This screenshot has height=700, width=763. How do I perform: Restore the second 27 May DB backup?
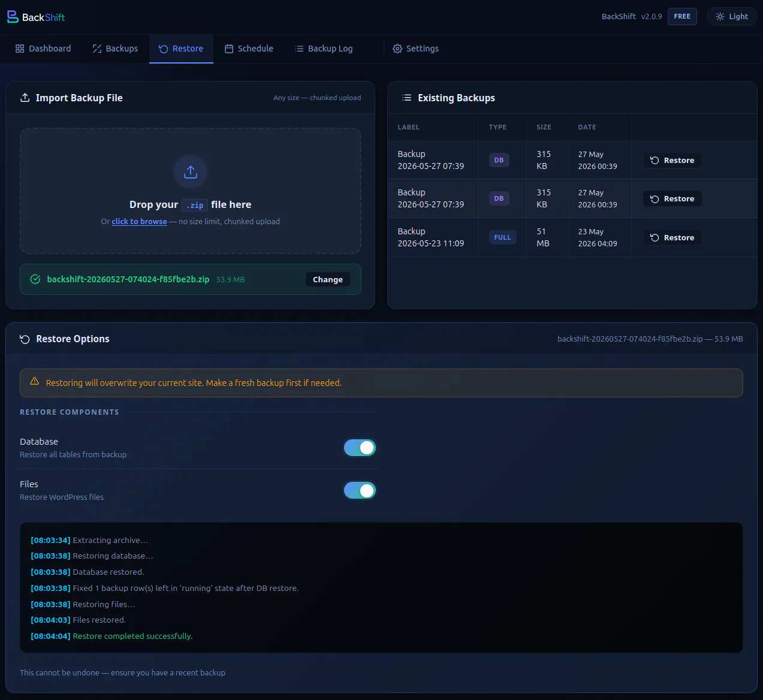(x=672, y=198)
